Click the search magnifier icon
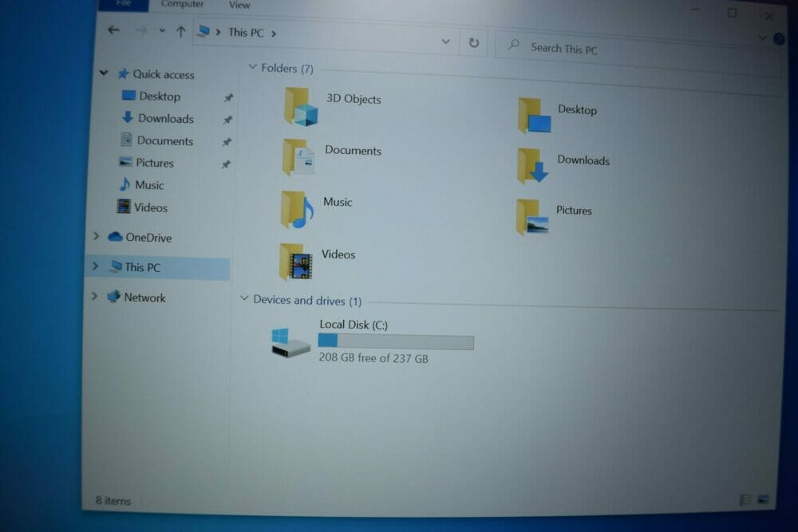Image resolution: width=798 pixels, height=532 pixels. click(513, 45)
